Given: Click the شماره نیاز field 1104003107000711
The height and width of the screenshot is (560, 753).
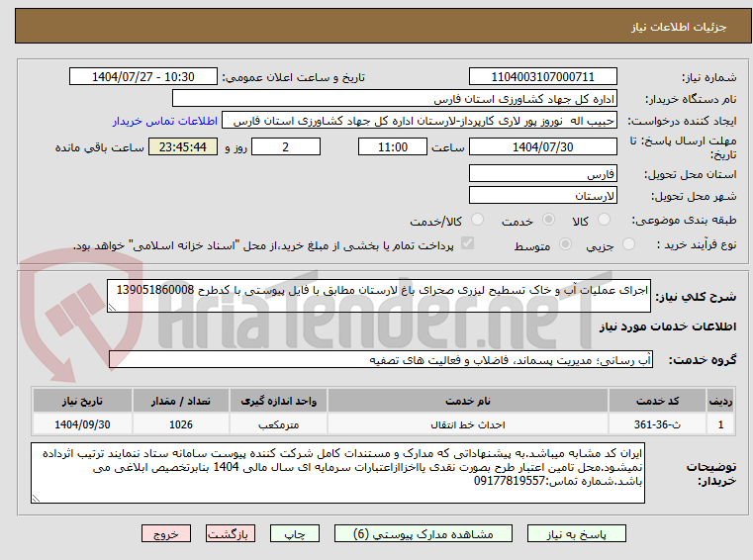Looking at the screenshot, I should (x=542, y=76).
